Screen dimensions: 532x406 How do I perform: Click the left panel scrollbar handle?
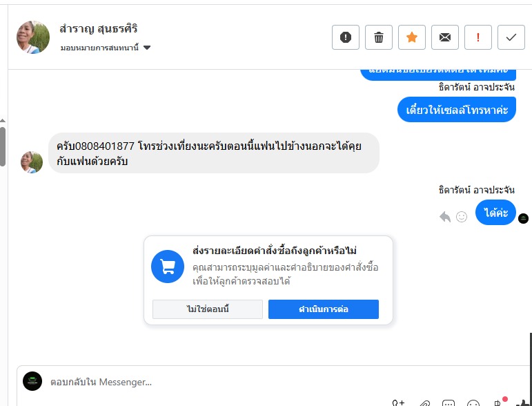pyautogui.click(x=3, y=146)
